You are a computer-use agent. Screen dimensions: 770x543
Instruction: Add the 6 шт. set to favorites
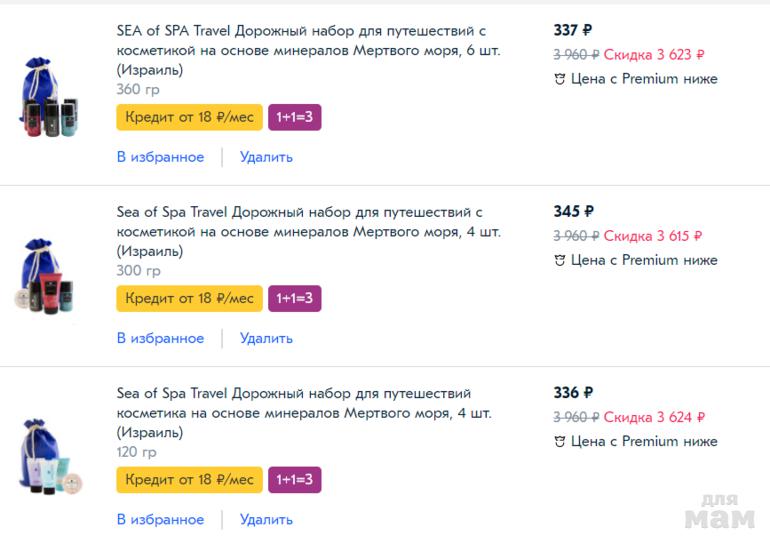point(160,157)
